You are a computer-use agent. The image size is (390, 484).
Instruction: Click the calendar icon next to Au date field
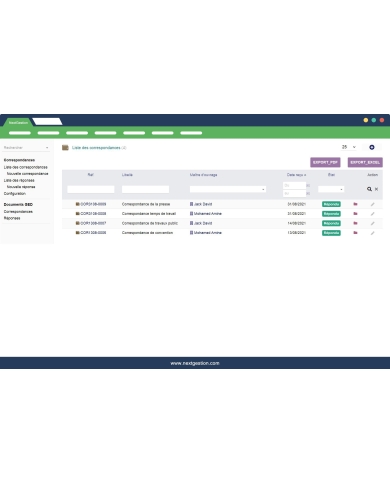pyautogui.click(x=308, y=193)
